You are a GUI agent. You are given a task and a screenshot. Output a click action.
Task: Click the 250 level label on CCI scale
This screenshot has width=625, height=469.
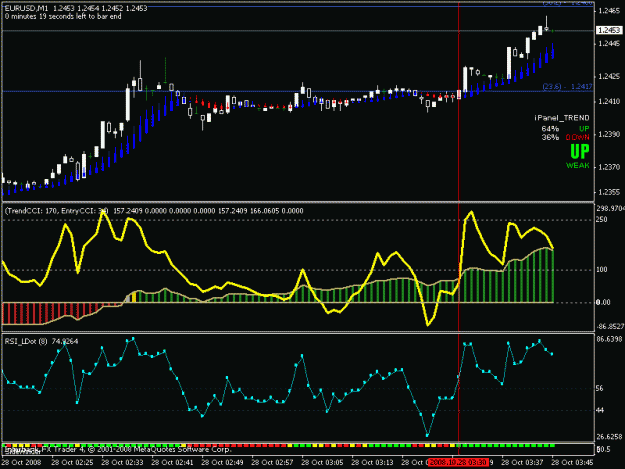602,220
